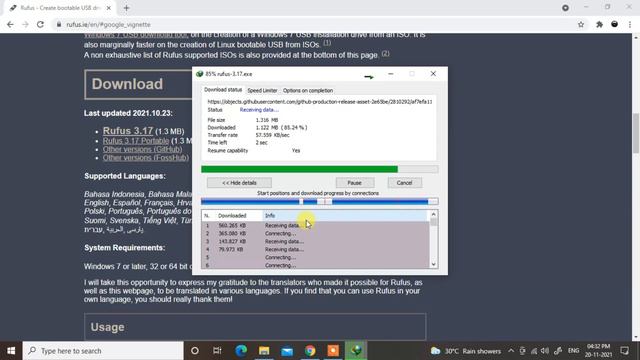Reload the rufus.ie page

point(40,24)
